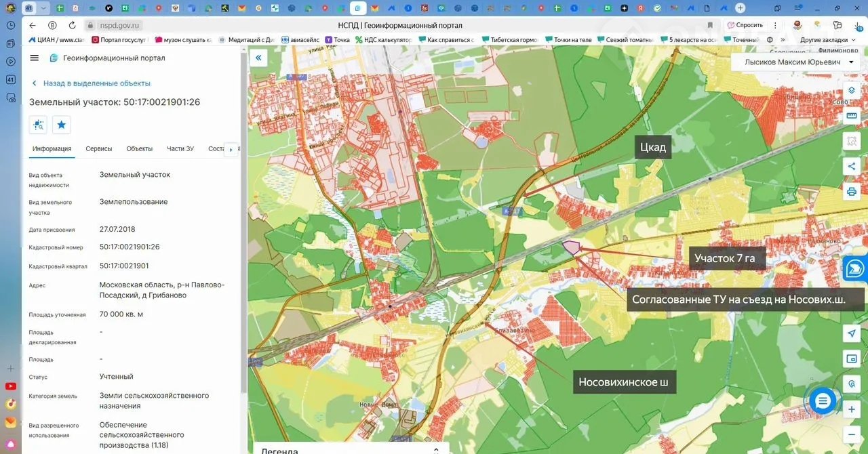
Task: Click the left panel vertical scrollbar
Action: (243, 224)
